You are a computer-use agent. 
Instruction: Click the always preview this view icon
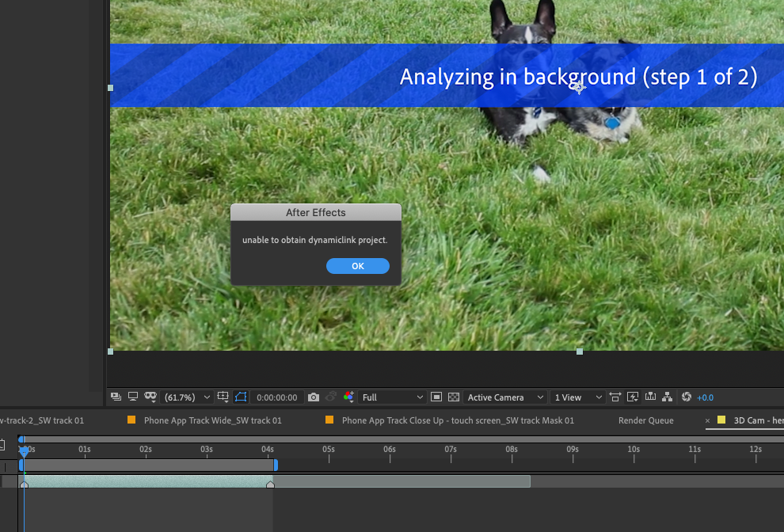[x=116, y=397]
